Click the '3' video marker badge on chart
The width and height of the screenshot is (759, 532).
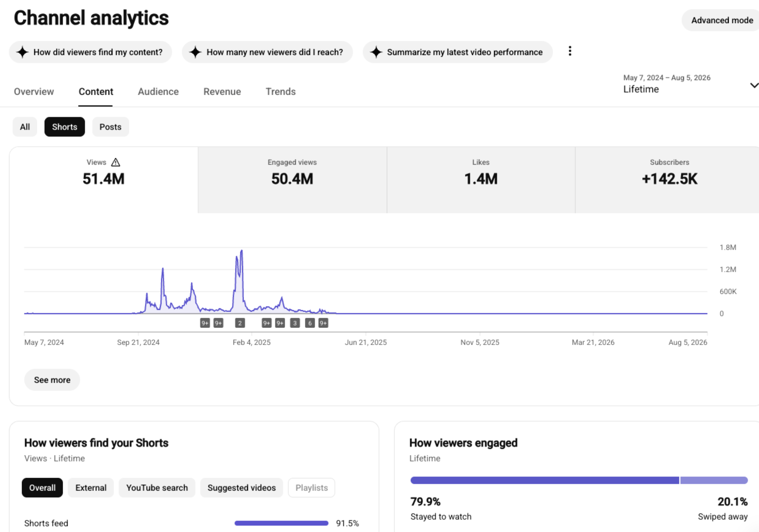[x=295, y=323]
